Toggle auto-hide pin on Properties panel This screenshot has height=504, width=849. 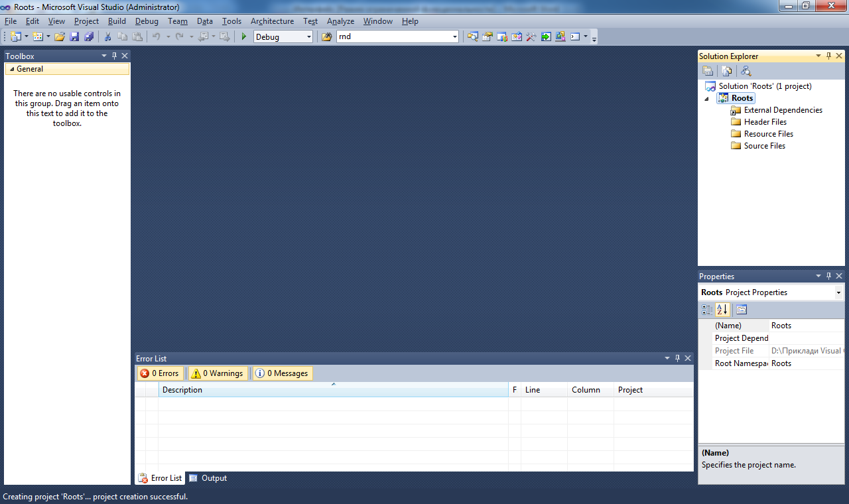(x=828, y=277)
